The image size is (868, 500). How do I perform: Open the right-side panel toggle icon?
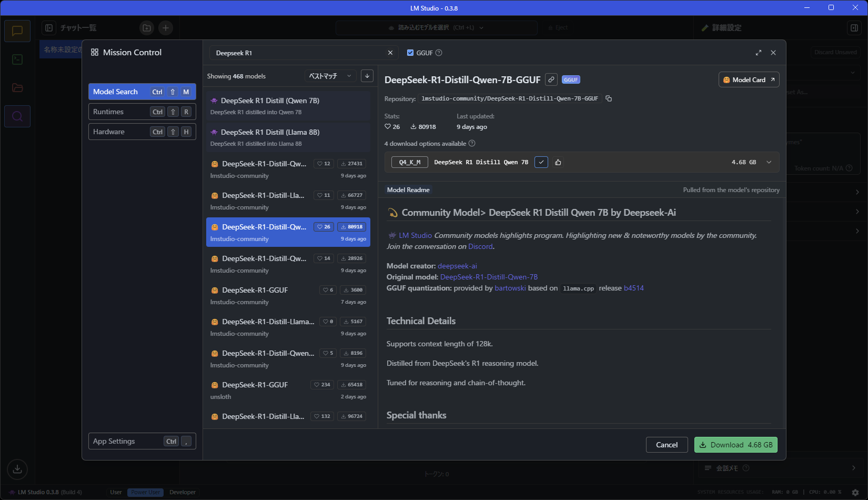854,28
